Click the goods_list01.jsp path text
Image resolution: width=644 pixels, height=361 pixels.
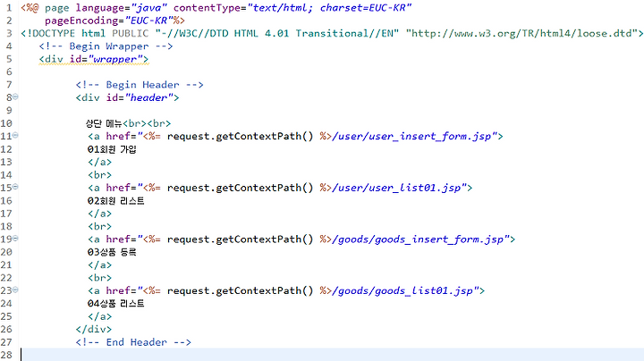pos(402,290)
